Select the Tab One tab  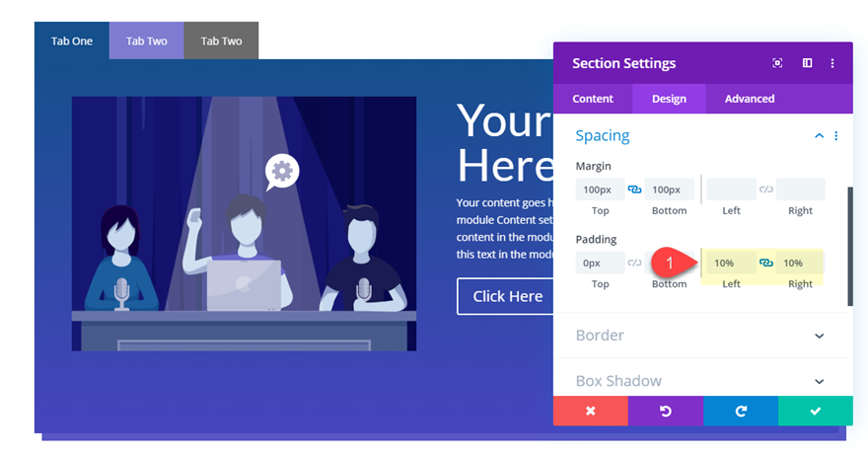coord(71,40)
